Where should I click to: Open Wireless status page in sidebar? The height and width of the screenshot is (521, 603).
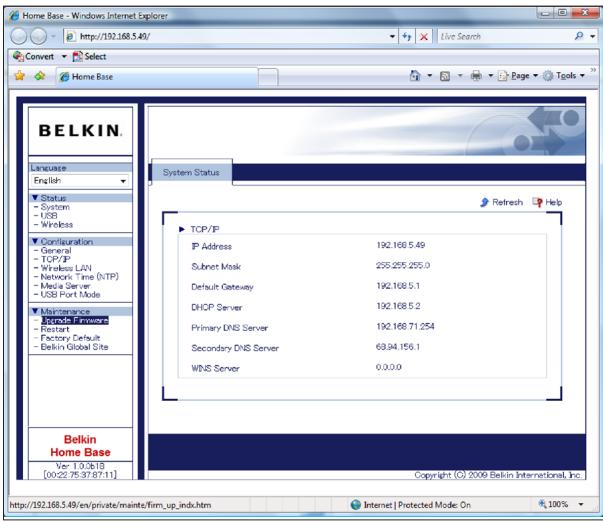57,225
